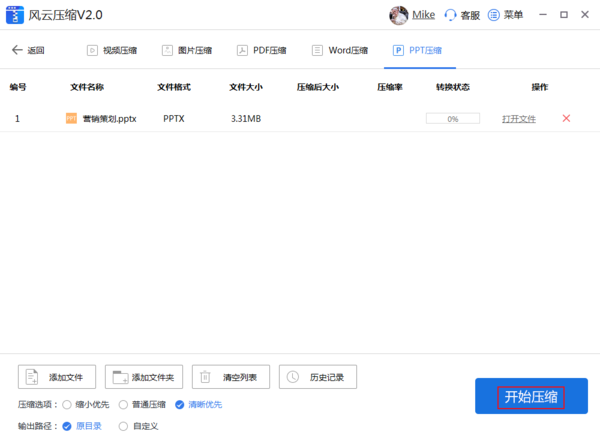600x438 pixels.
Task: Open the PDF压缩 tab
Action: click(262, 50)
